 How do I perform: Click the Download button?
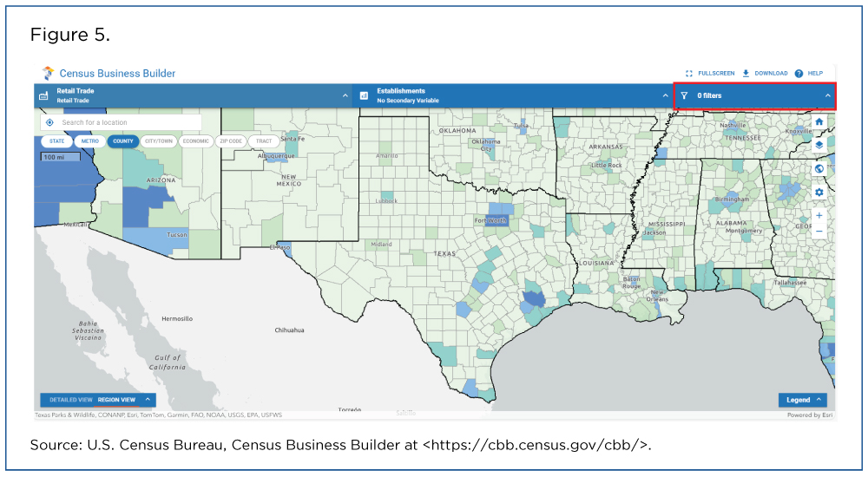(x=765, y=74)
